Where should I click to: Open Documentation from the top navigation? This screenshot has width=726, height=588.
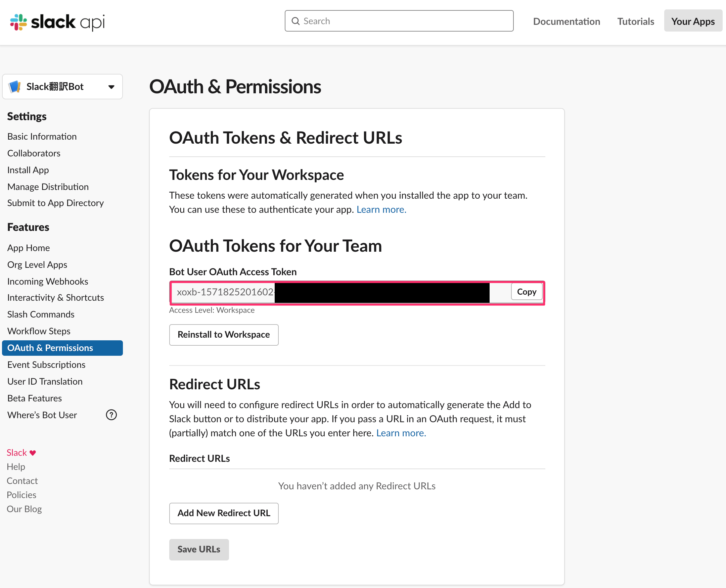[x=566, y=21]
